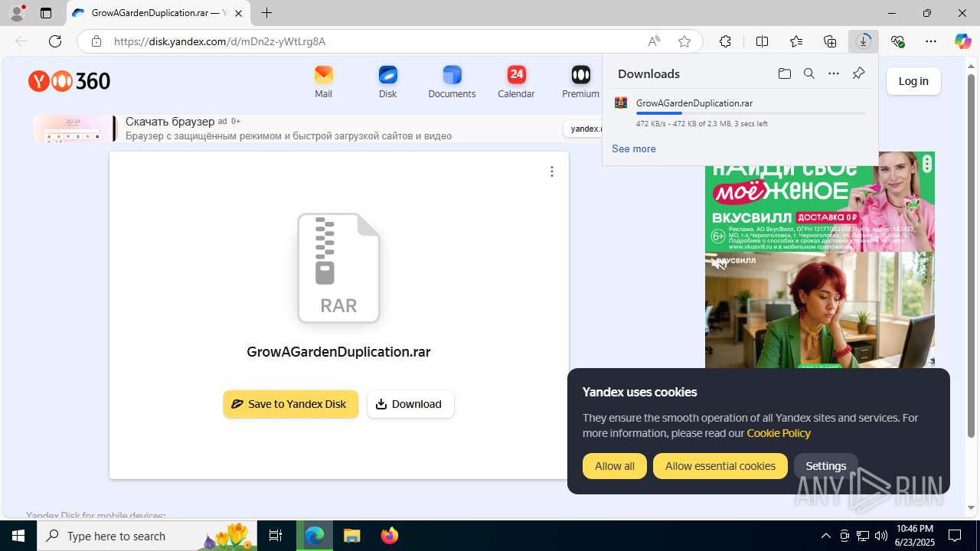Open the notification center icon
The height and width of the screenshot is (551, 980).
(955, 536)
